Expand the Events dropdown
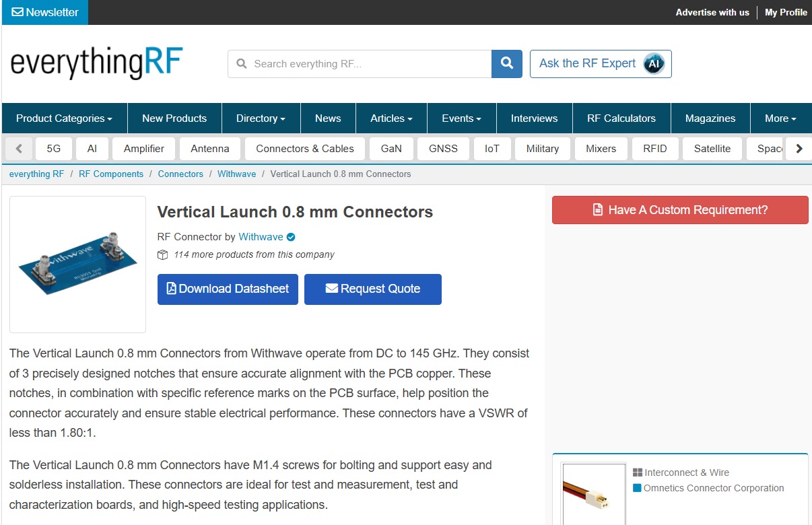812x525 pixels. pyautogui.click(x=461, y=118)
